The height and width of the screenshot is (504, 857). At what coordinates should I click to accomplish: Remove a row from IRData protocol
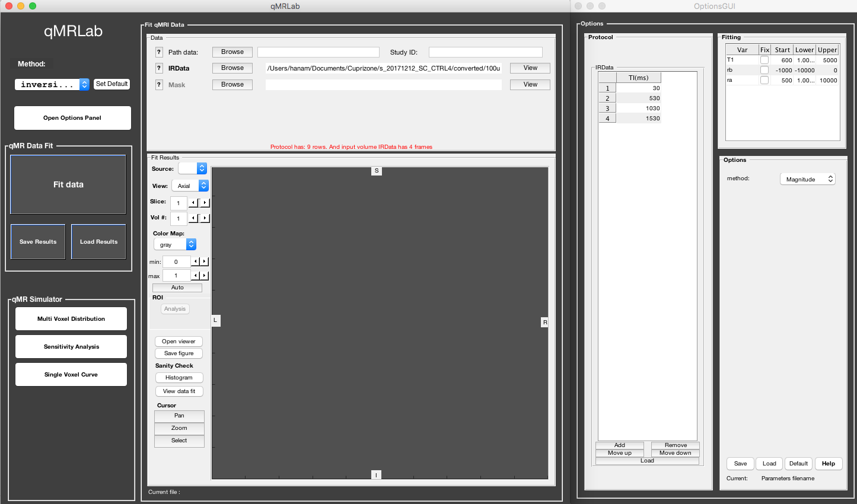click(676, 445)
